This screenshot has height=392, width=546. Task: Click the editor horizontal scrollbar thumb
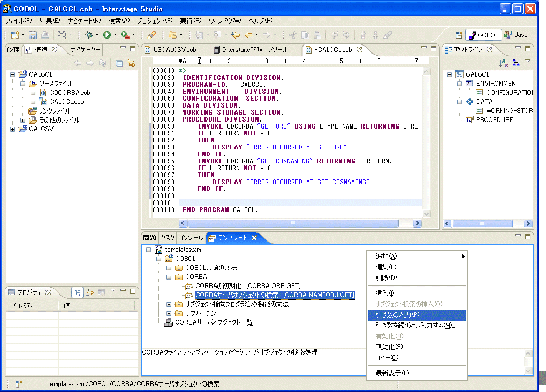[x=293, y=223]
